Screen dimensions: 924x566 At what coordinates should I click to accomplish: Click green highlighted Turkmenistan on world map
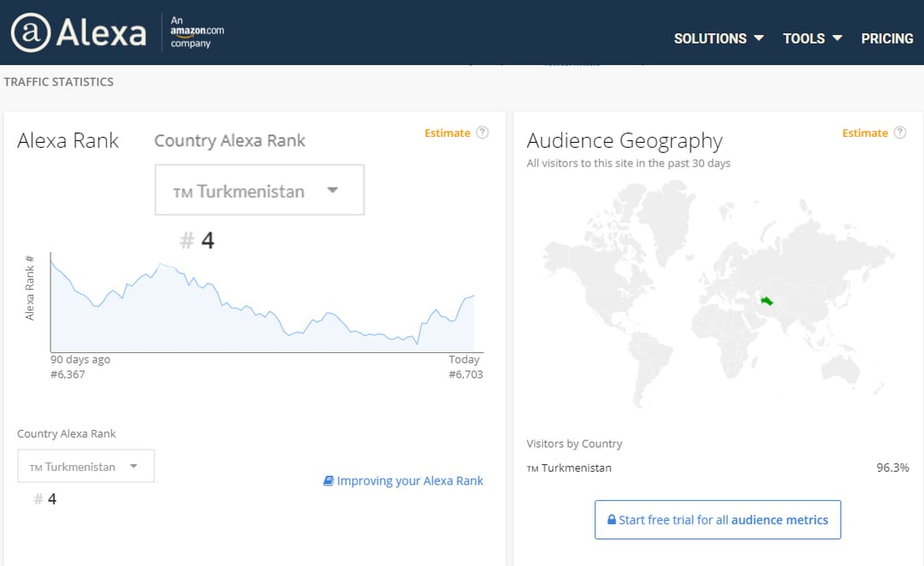tap(765, 300)
